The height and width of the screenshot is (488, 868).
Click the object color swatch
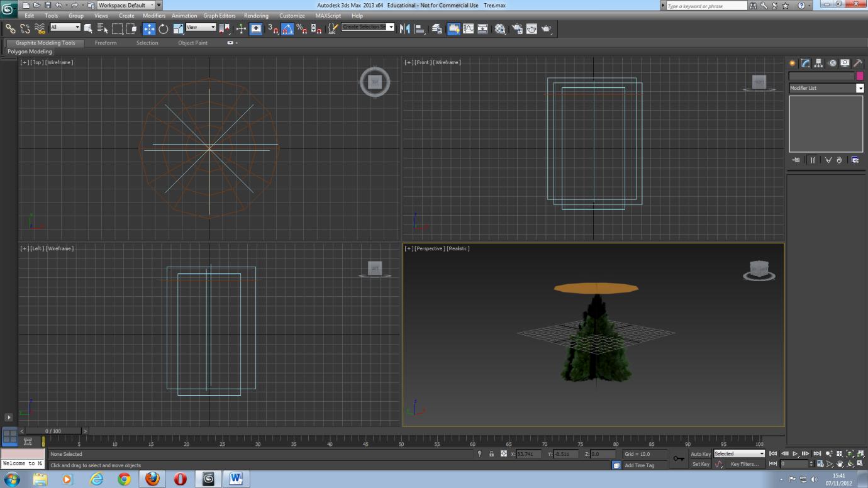point(860,75)
